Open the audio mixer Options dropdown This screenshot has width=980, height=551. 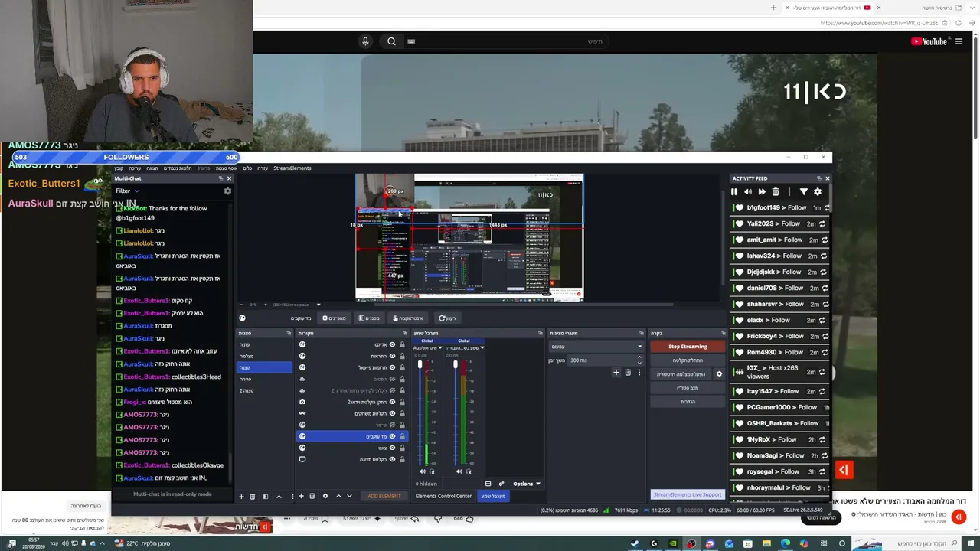(527, 484)
